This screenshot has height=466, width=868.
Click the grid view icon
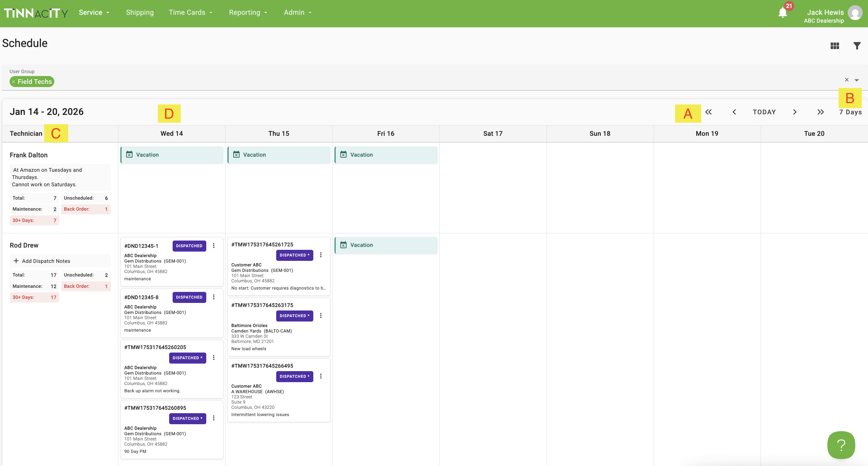835,46
